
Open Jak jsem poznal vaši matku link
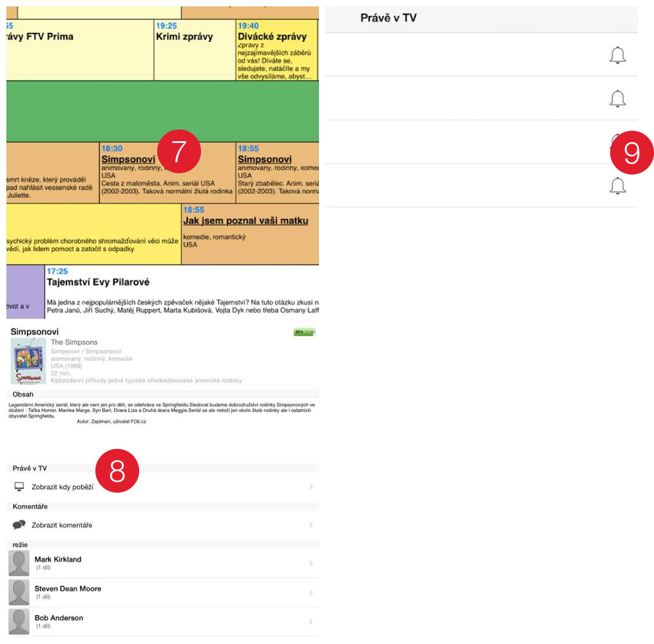(245, 221)
